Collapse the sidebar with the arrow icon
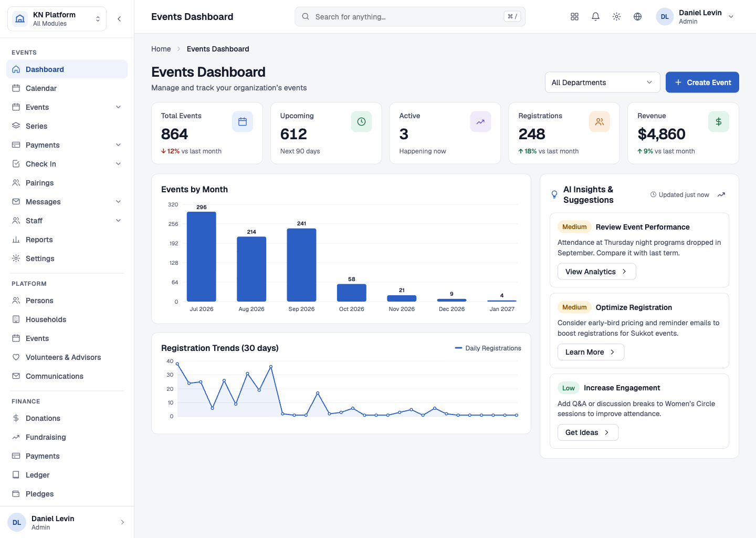The height and width of the screenshot is (538, 756). click(x=119, y=19)
